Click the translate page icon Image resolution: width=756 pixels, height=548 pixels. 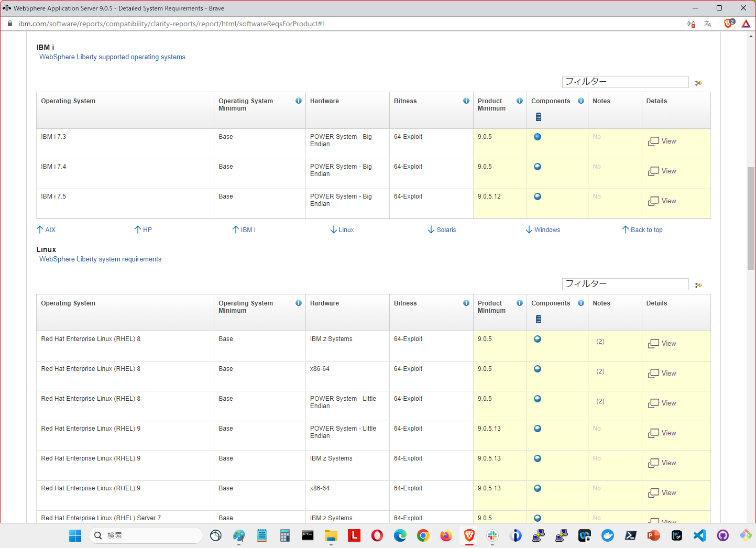(x=708, y=24)
